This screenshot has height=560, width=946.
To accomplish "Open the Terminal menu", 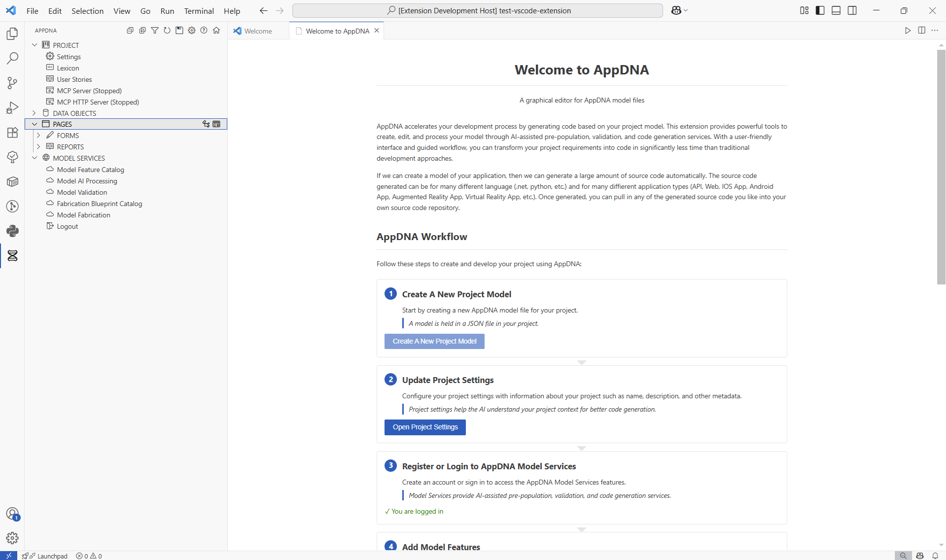I will pos(199,11).
